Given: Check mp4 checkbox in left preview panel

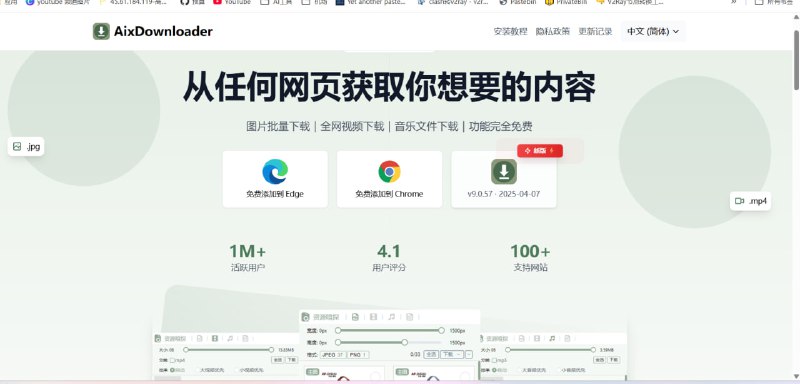Looking at the screenshot, I should pos(173,360).
